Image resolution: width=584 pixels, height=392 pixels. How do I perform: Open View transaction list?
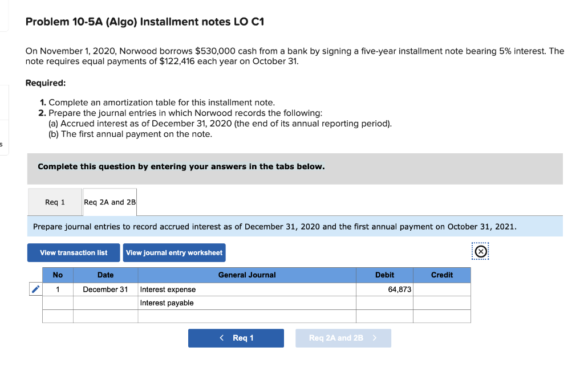(73, 252)
